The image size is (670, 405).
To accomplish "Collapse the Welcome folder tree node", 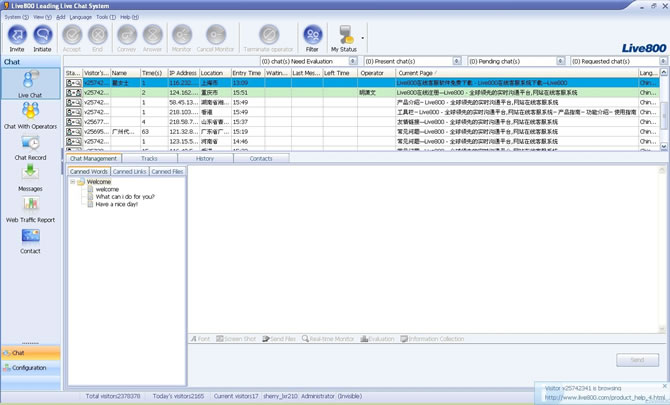I will click(x=73, y=182).
